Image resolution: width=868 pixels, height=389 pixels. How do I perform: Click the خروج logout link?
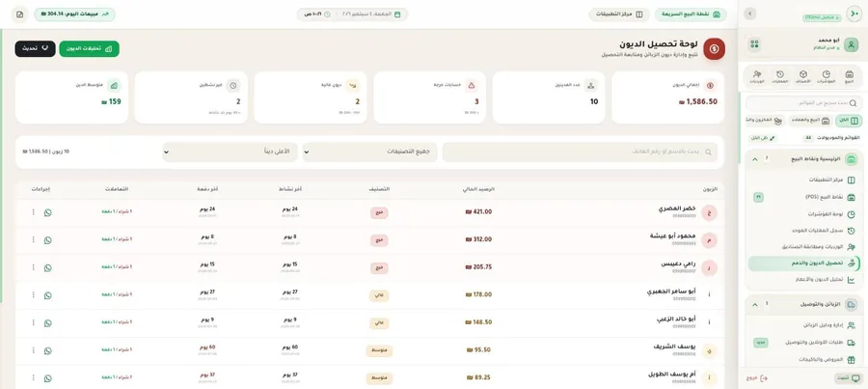pyautogui.click(x=757, y=378)
